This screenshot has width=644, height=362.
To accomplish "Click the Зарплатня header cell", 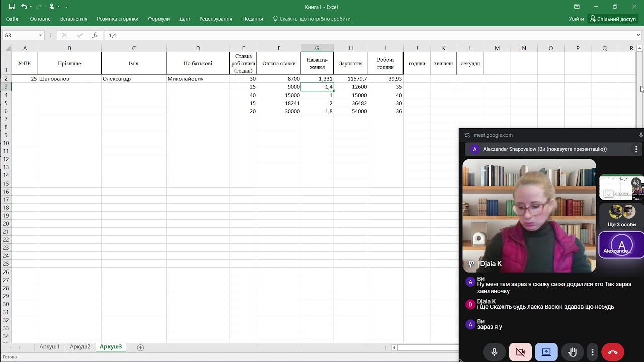I will click(351, 63).
